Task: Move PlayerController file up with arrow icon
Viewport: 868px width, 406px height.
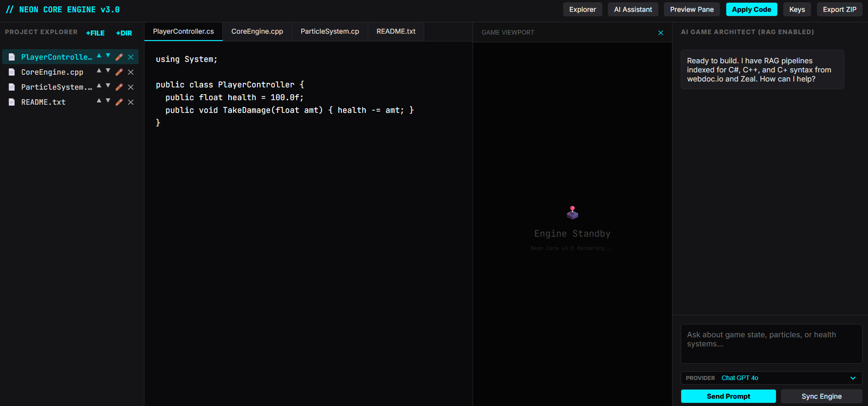Action: 99,56
